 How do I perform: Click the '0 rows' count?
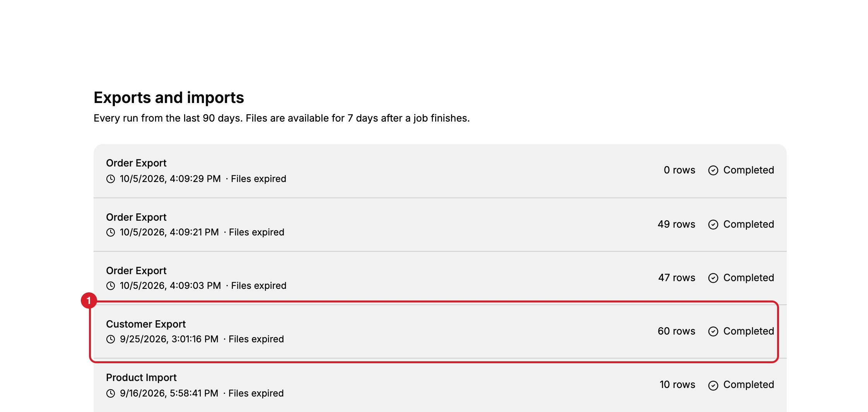point(679,170)
